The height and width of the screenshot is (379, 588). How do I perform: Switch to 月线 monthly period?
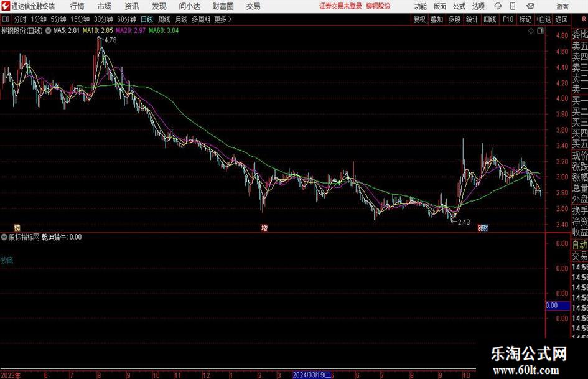coord(181,19)
